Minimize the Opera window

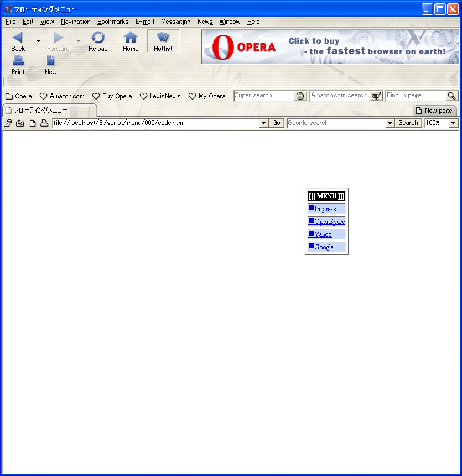427,9
